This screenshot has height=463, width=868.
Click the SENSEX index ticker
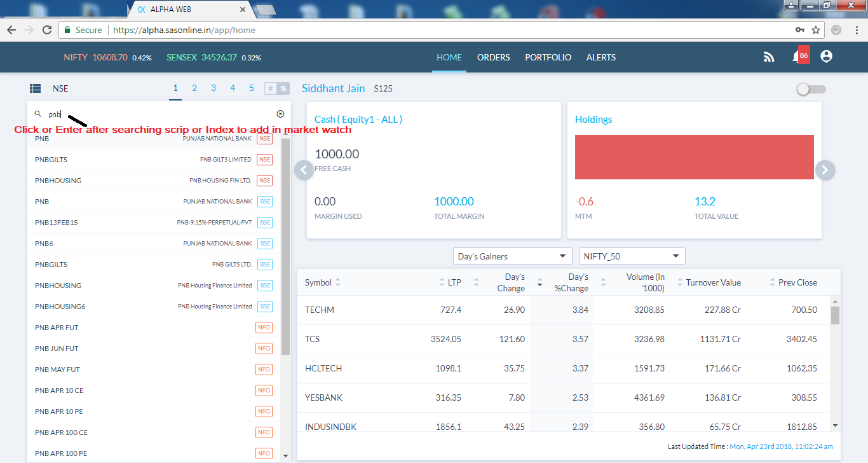[214, 57]
